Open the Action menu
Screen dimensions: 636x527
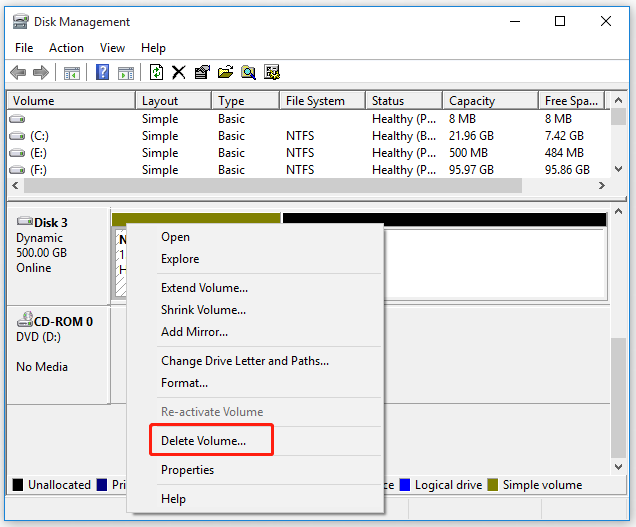(66, 48)
